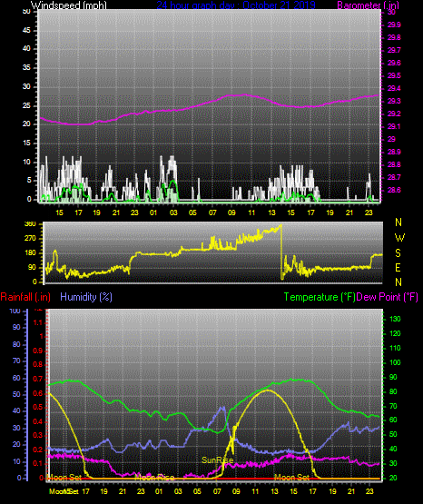The height and width of the screenshot is (504, 423).
Task: Click hour 09 under the windspeed graph
Action: point(231,212)
